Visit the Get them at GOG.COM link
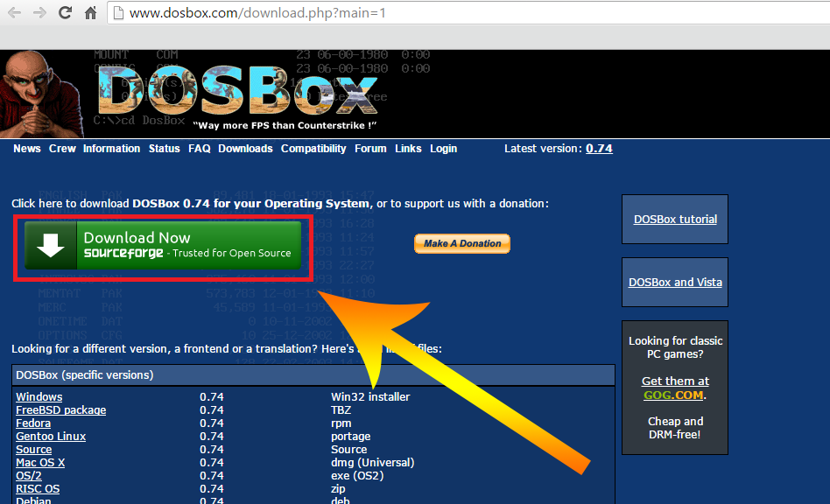 coord(675,388)
